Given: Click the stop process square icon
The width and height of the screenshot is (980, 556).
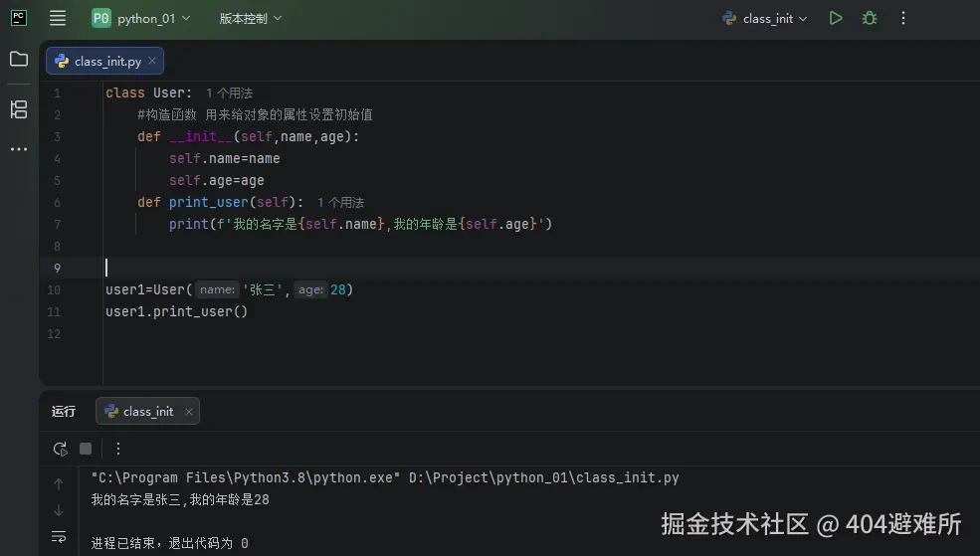Looking at the screenshot, I should pos(86,449).
